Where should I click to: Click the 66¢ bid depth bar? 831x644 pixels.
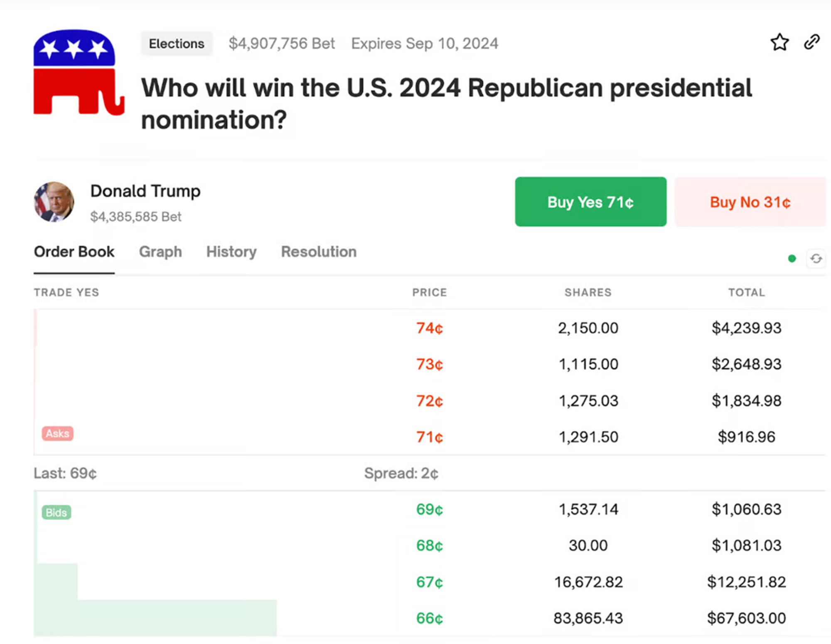pyautogui.click(x=155, y=618)
